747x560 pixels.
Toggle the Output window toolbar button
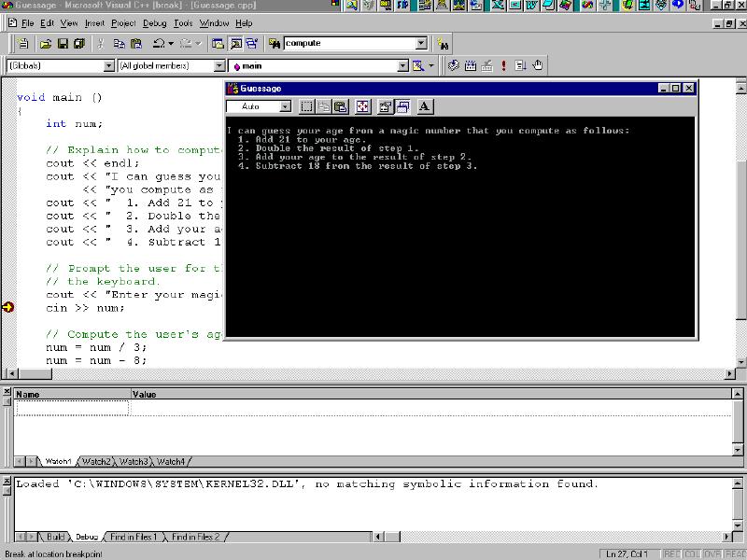click(x=235, y=44)
